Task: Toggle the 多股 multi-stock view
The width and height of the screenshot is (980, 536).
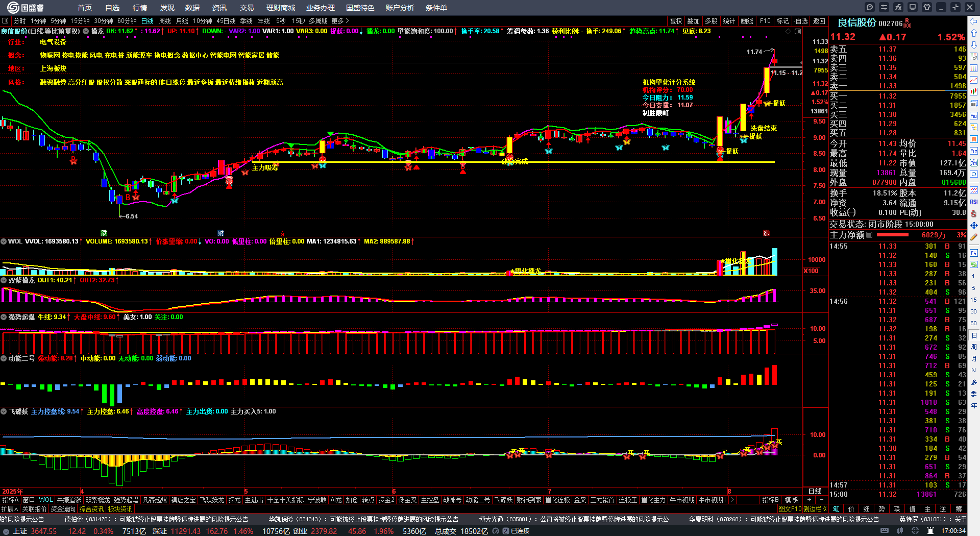Action: pos(711,21)
